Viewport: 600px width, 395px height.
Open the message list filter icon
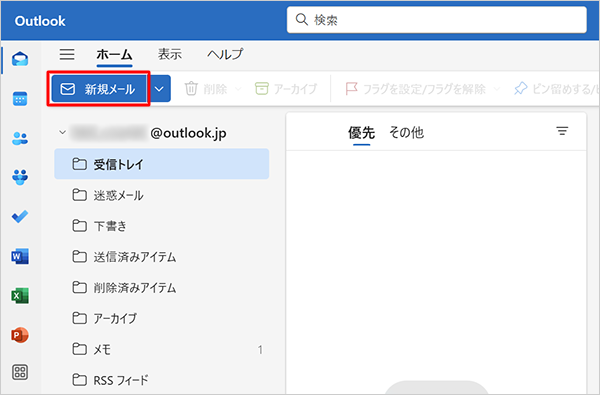pos(562,131)
